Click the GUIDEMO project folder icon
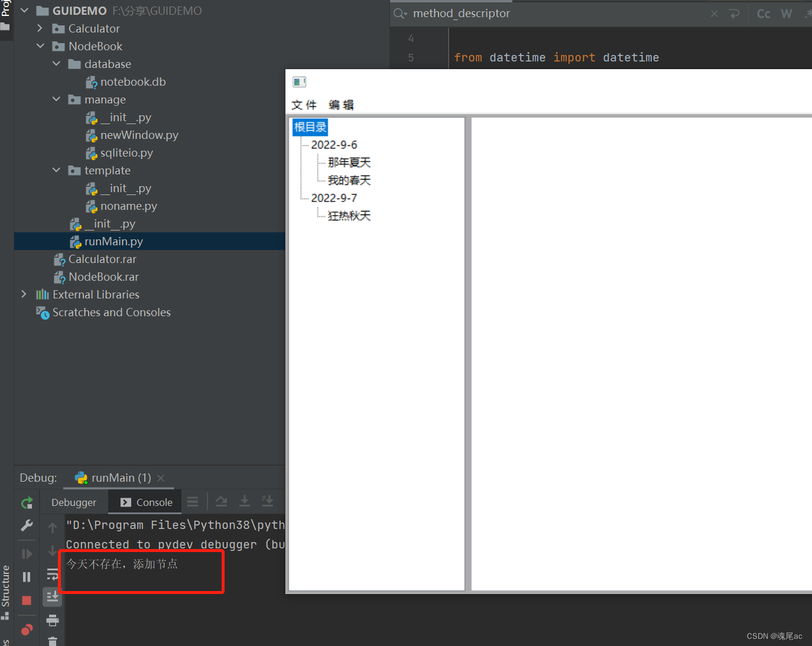This screenshot has height=646, width=812. click(43, 11)
